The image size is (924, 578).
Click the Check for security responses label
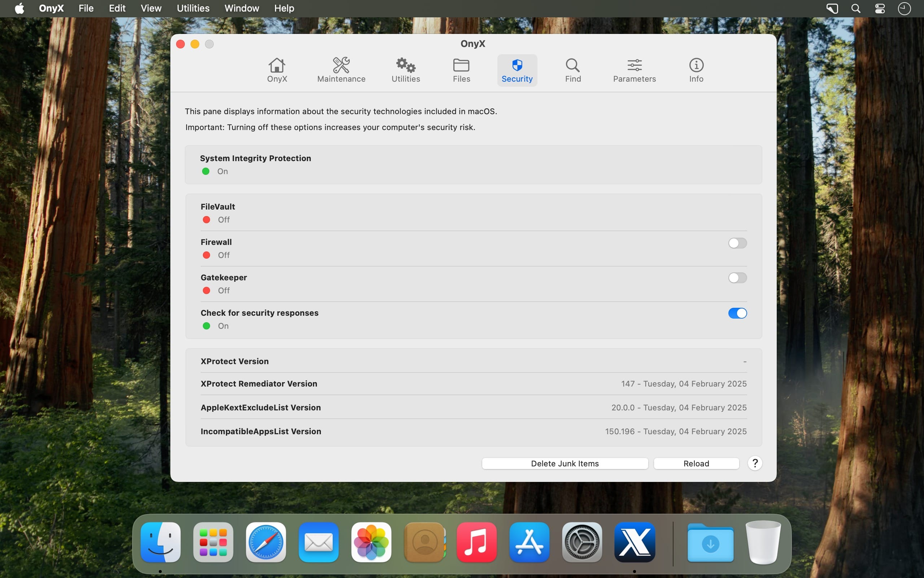(259, 313)
